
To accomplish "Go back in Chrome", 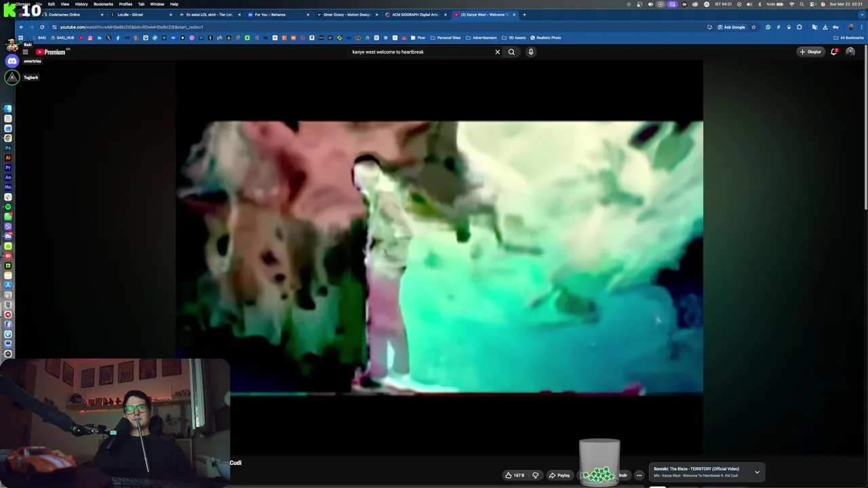I will 21,27.
